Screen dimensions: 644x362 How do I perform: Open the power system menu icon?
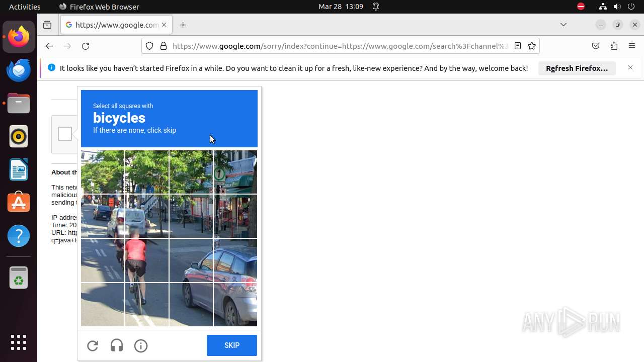click(x=631, y=7)
